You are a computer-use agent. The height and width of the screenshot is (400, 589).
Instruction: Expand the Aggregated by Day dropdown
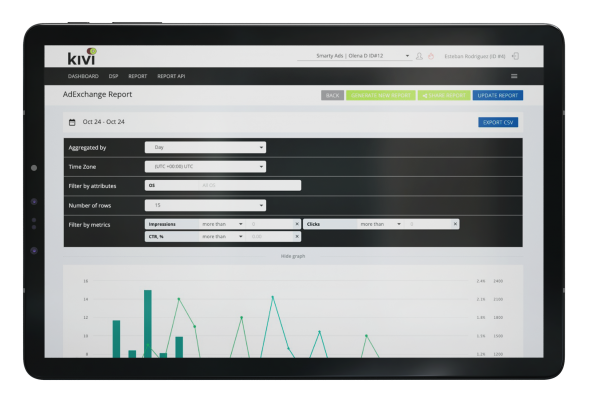(x=205, y=147)
